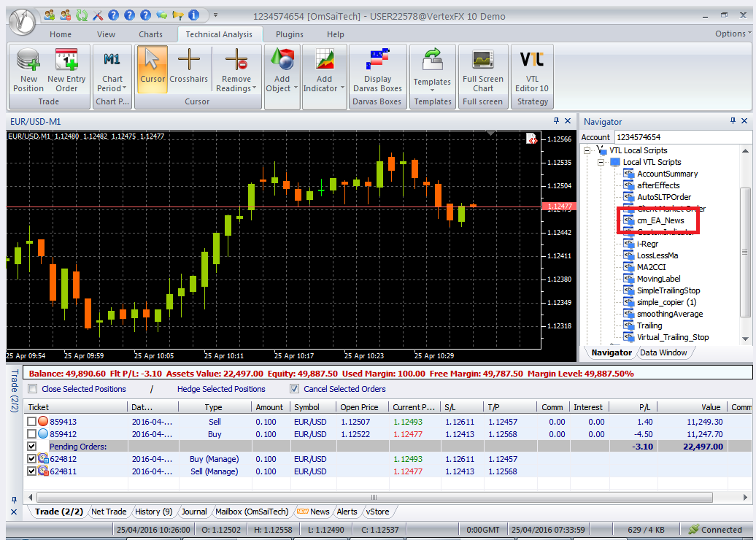Screen dimensions: 756x540
Task: Switch to the Charts ribbon tab
Action: (x=150, y=34)
